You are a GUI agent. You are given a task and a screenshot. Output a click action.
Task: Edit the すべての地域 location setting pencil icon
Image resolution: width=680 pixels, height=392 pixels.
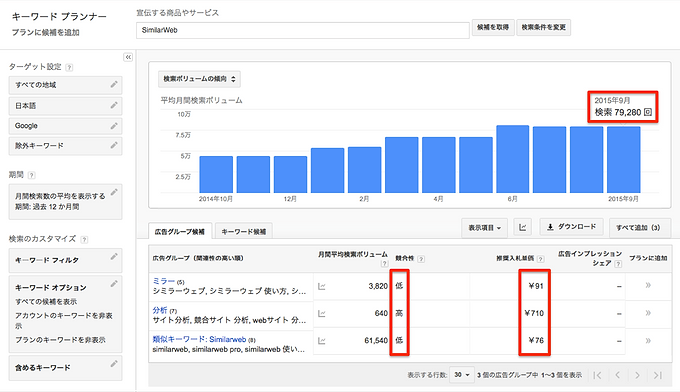114,85
